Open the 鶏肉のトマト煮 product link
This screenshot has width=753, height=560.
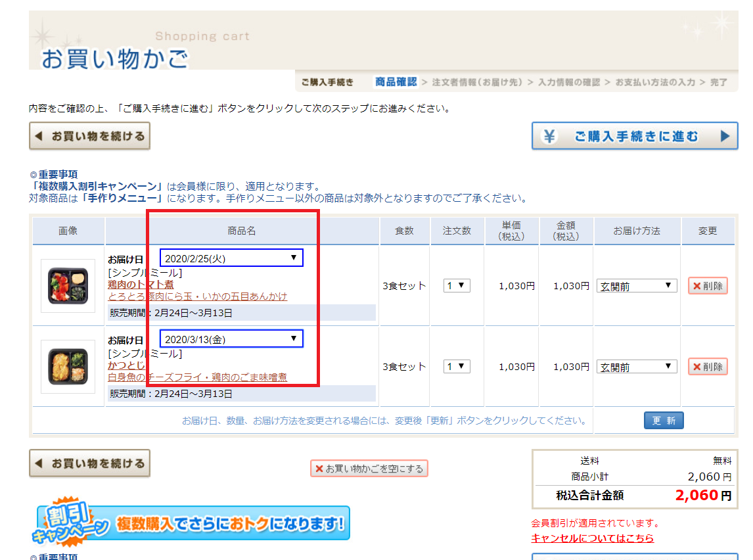point(141,285)
